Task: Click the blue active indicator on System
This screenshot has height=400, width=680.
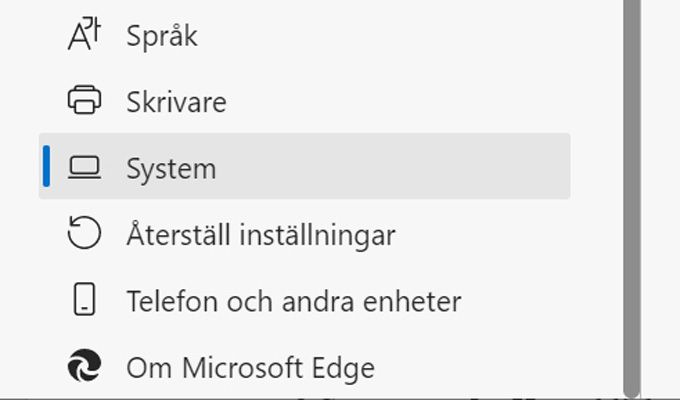Action: coord(46,167)
